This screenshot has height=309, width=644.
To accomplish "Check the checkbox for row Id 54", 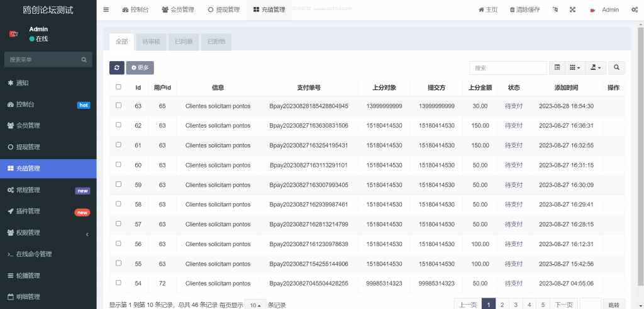I will [x=118, y=283].
